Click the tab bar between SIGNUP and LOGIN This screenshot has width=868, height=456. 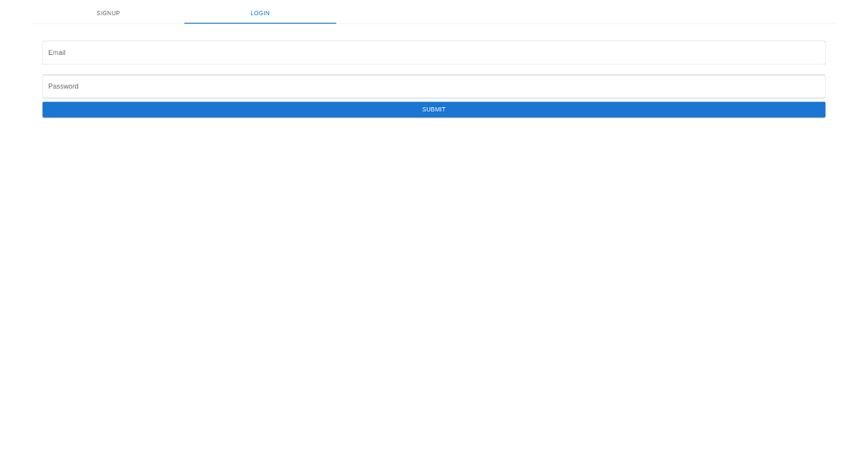(184, 12)
